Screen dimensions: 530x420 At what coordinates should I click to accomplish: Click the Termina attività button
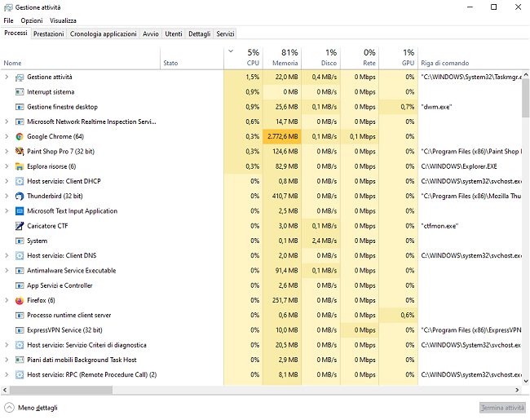coord(502,408)
